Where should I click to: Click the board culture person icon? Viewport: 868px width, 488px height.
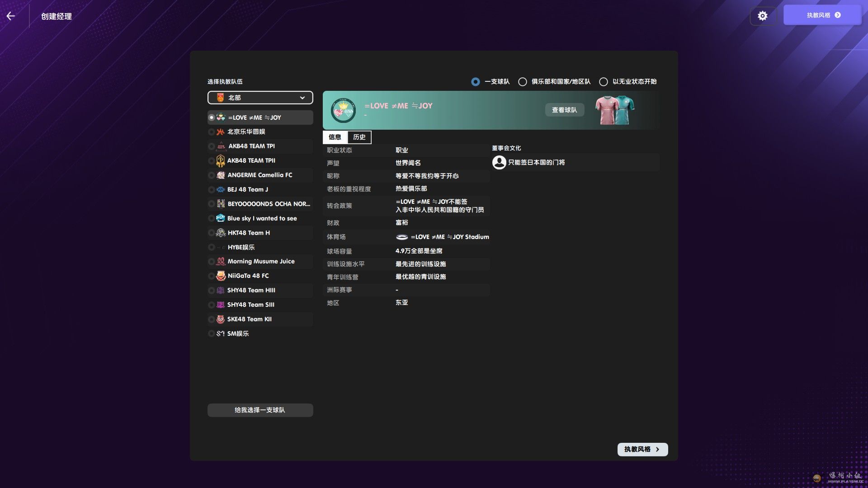tap(499, 163)
